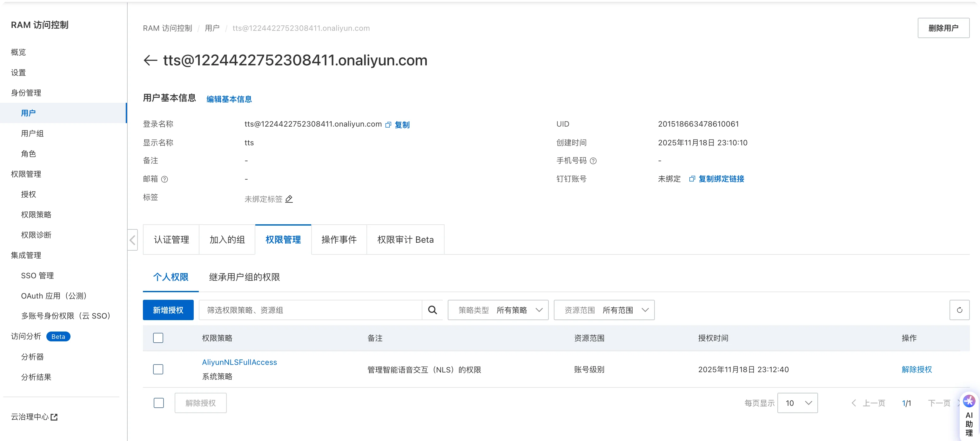Click the 账号级别 resource scope cell

(x=589, y=370)
